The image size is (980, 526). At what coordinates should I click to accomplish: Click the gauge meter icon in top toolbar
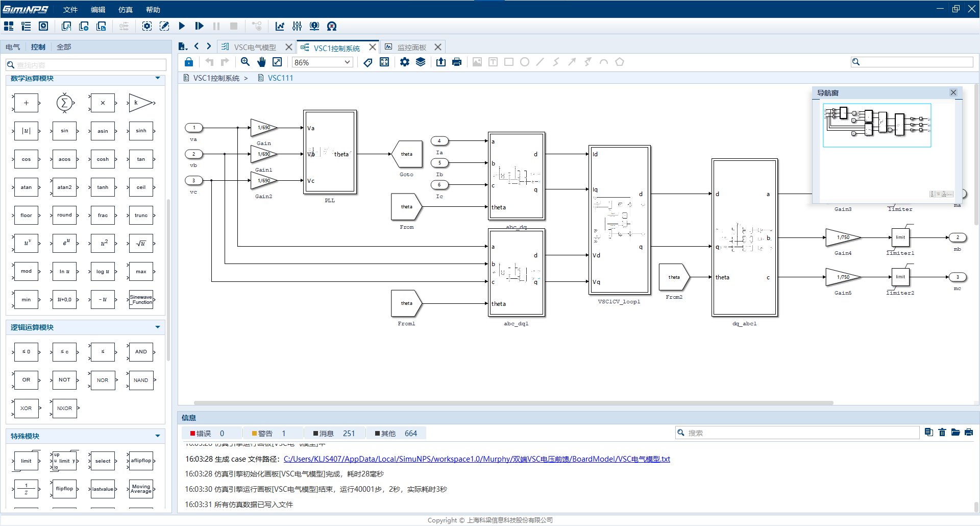point(332,26)
